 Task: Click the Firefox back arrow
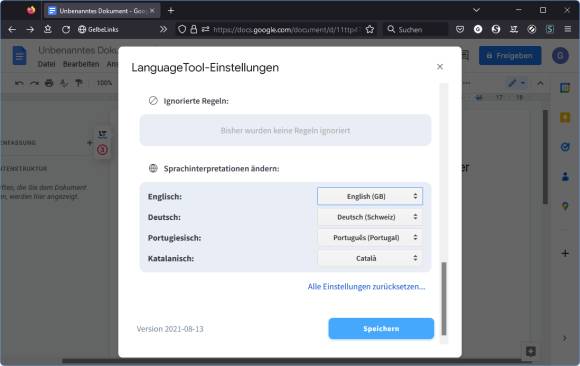coord(12,29)
